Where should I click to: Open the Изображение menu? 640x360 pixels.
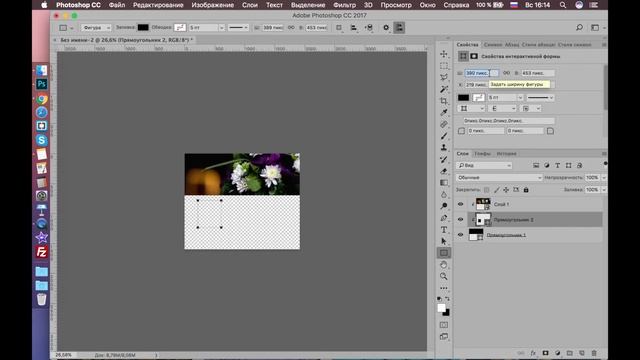(x=213, y=5)
